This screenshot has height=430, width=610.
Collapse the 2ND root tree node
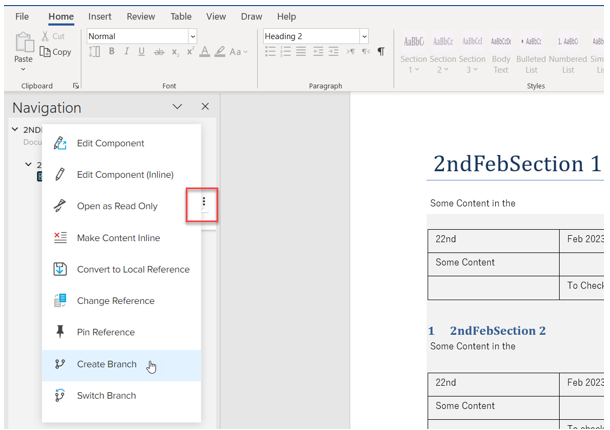pyautogui.click(x=15, y=129)
